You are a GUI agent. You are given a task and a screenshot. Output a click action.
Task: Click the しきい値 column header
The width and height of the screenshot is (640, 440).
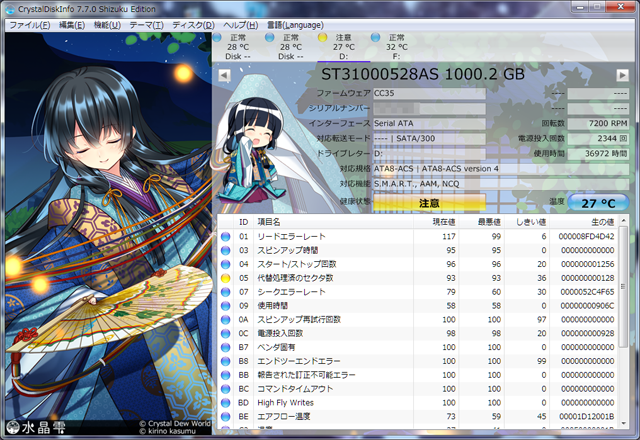(527, 222)
